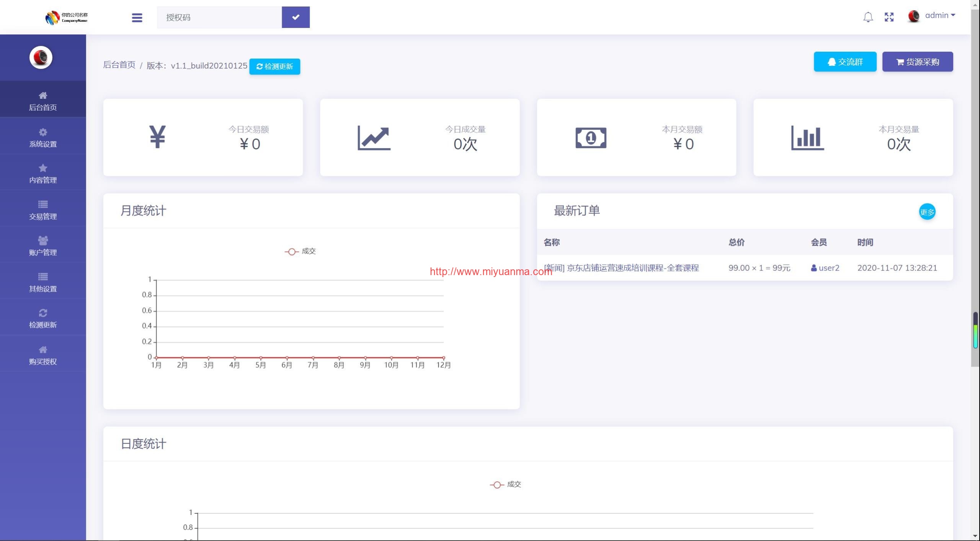Focus the 授权码 input field
This screenshot has width=980, height=541.
(x=219, y=17)
